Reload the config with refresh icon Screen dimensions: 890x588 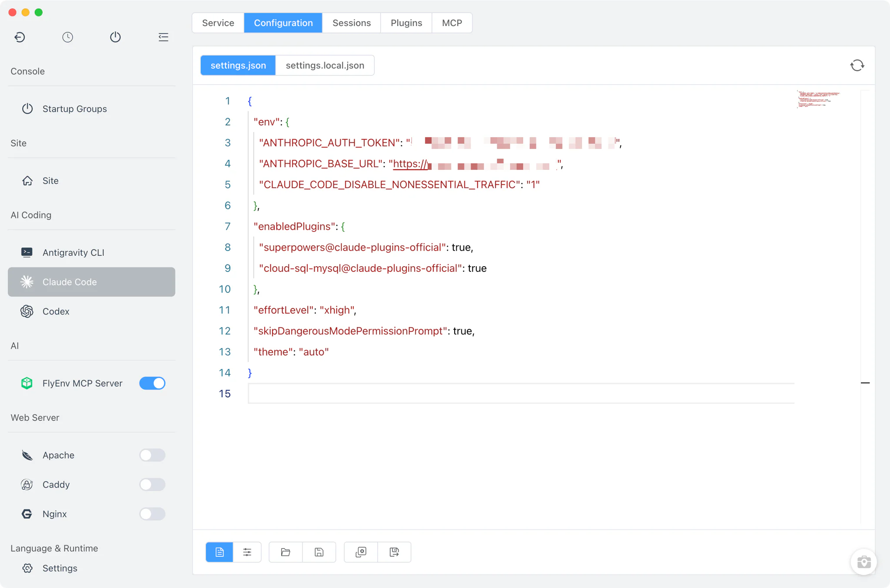857,65
